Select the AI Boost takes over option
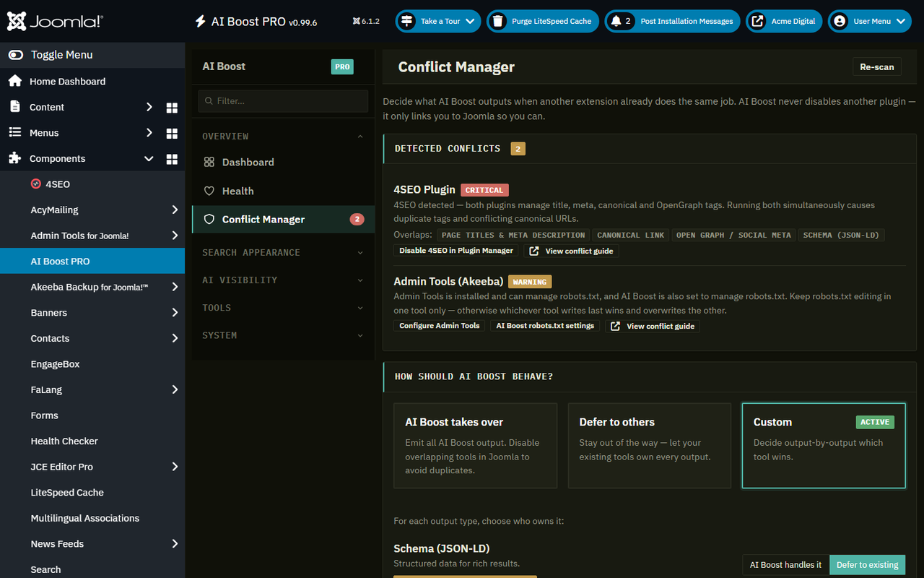 (476, 446)
